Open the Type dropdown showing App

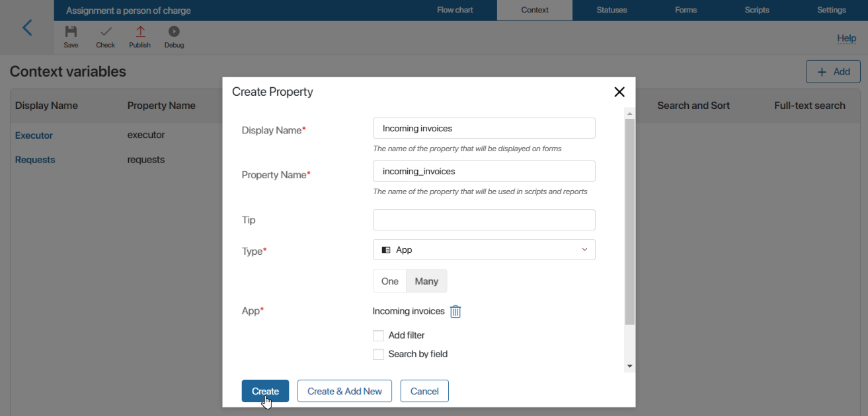pos(484,250)
